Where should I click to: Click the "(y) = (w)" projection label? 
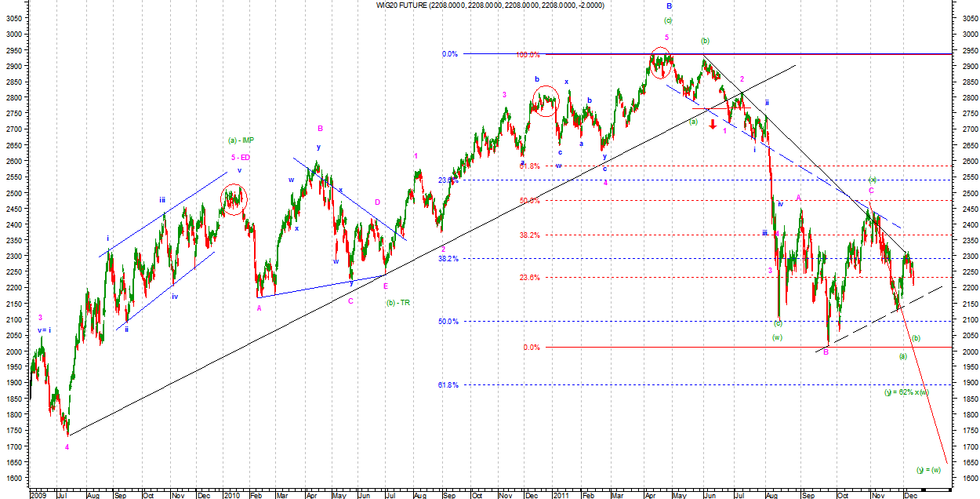tap(928, 470)
